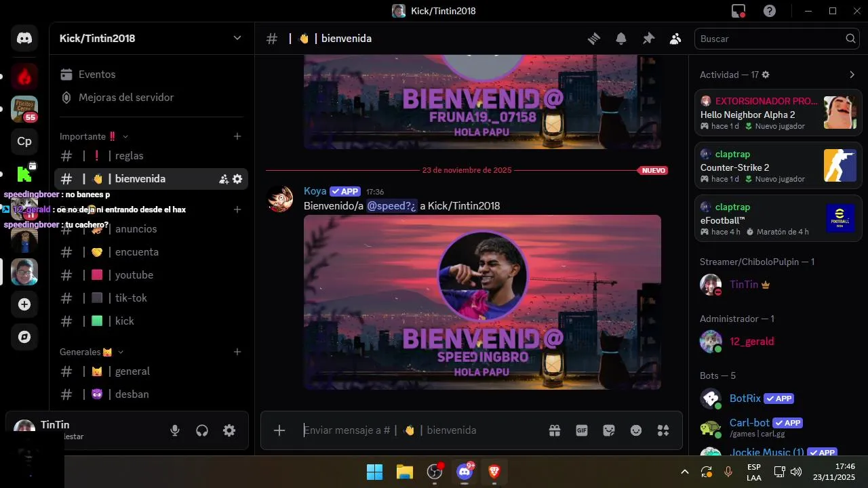Click the Buscar search field
Viewport: 868px width, 488px height.
[777, 39]
